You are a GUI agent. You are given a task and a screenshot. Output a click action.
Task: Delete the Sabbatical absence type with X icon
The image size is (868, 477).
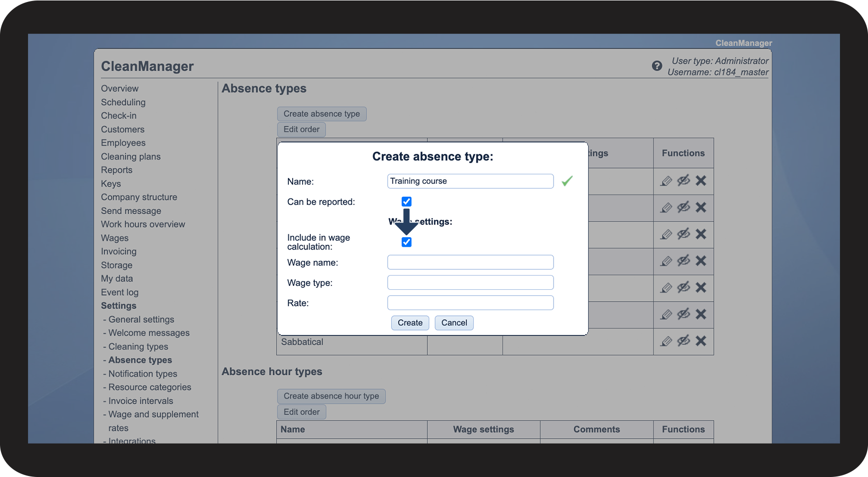[701, 341]
